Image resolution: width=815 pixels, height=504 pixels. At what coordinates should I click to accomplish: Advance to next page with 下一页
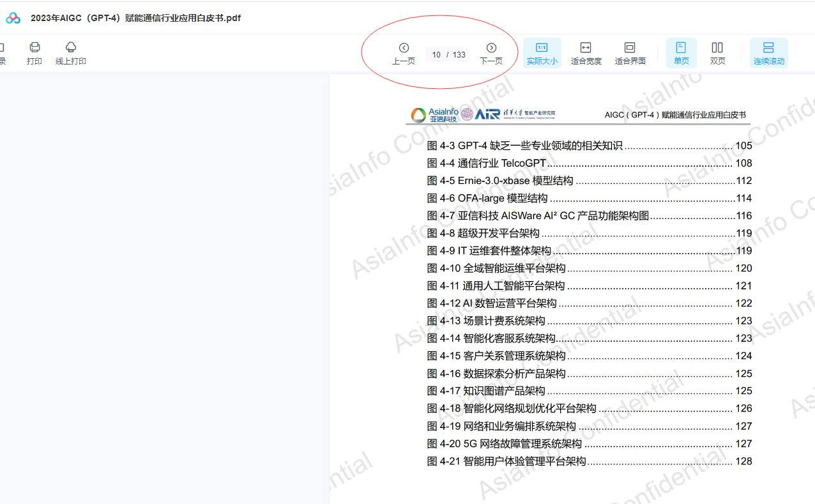(491, 53)
